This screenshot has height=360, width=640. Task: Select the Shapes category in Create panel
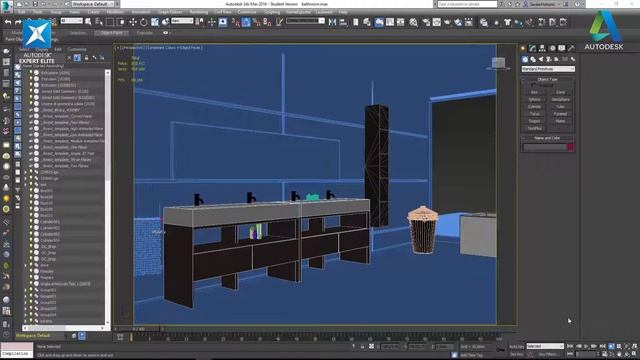533,59
